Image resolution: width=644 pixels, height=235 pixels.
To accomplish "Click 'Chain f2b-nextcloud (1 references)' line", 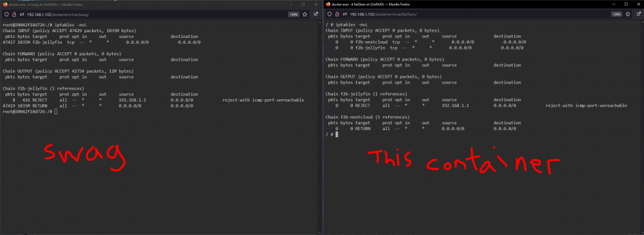I will 368,117.
